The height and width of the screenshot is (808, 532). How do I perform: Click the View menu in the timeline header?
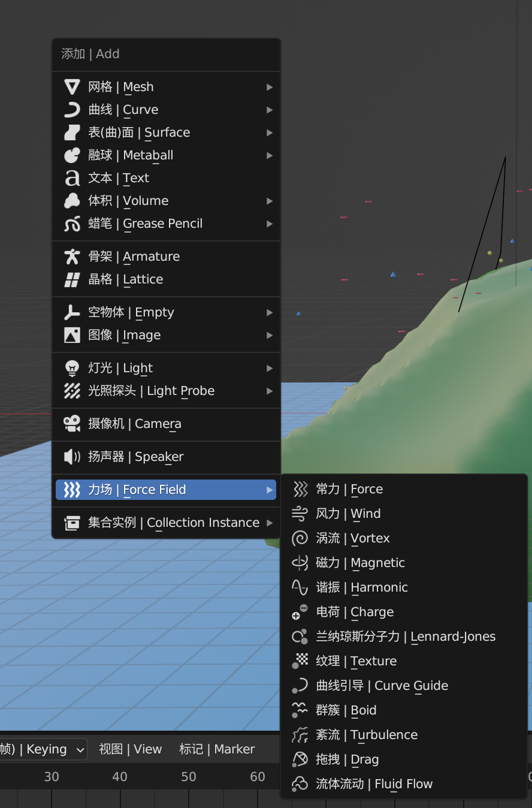coord(130,749)
